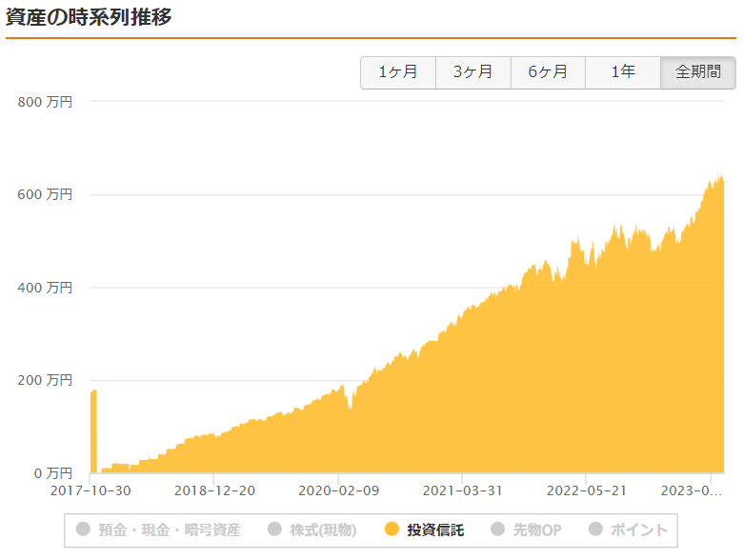Click the initial orange spike near 2017-10-30

(x=93, y=431)
